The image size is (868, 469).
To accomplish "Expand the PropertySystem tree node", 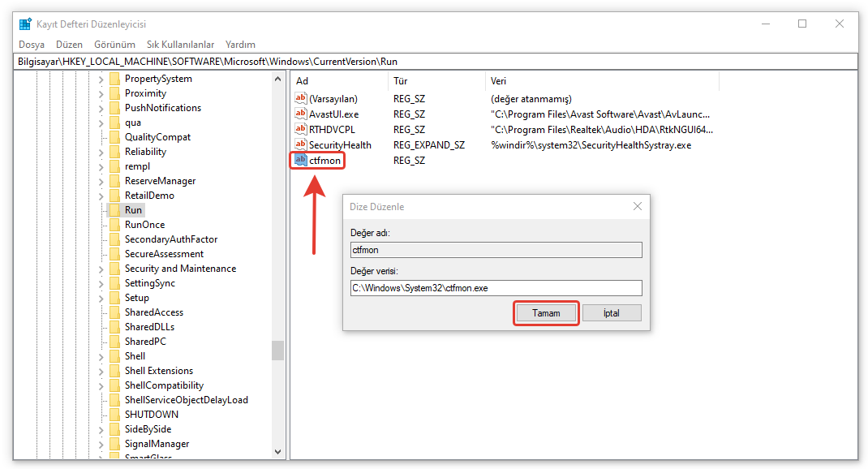I will point(101,79).
